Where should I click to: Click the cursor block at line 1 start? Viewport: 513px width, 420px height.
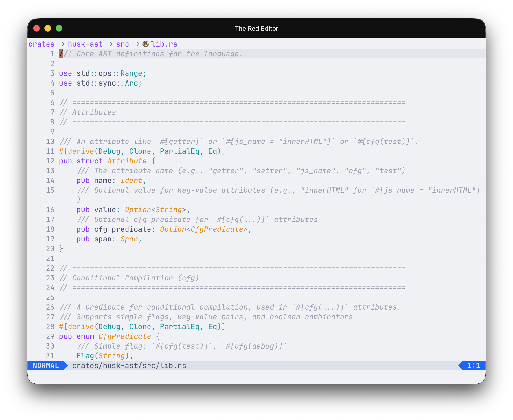(61, 54)
